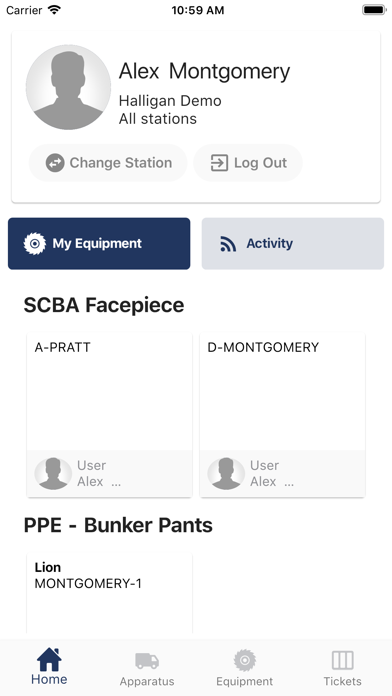Open Equipment via the saw blade icon
392x696 pixels.
[245, 660]
